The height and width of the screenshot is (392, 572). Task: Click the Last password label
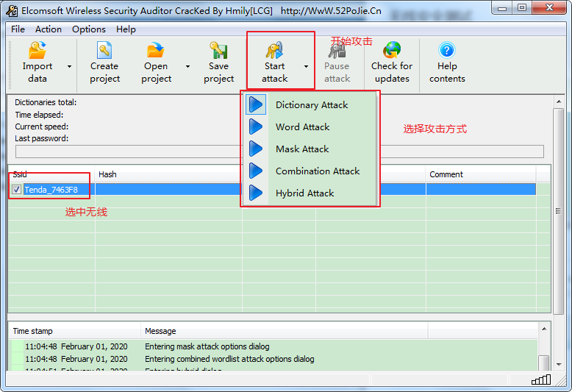tap(42, 138)
